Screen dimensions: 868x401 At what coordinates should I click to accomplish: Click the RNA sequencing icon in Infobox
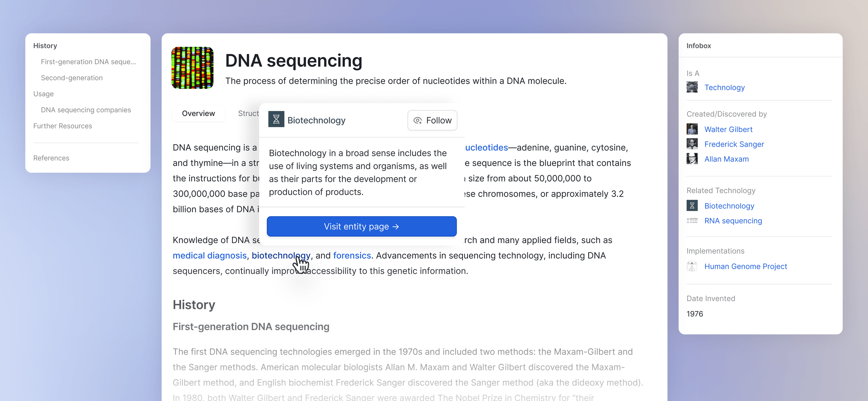tap(692, 220)
